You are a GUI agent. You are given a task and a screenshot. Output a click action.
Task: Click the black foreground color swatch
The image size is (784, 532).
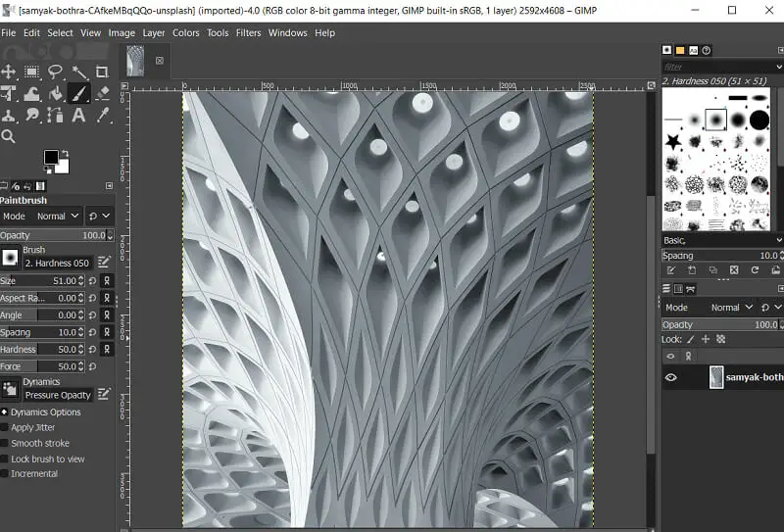coord(51,158)
